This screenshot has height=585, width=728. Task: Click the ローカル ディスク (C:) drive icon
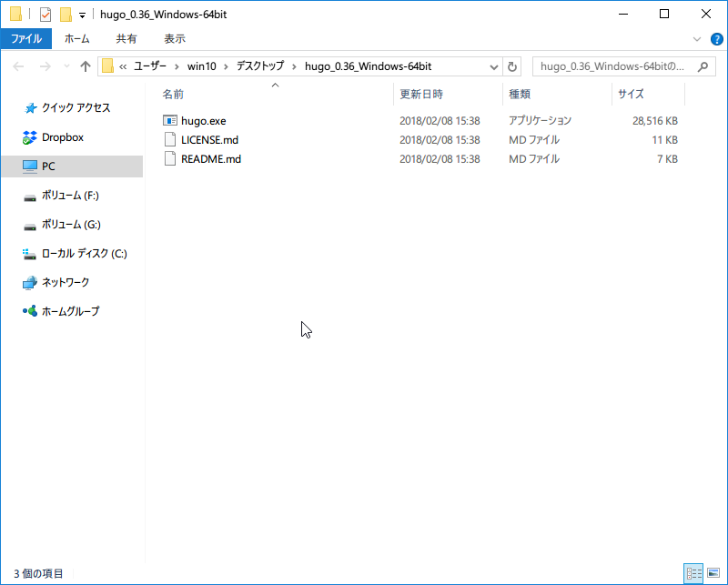[29, 254]
